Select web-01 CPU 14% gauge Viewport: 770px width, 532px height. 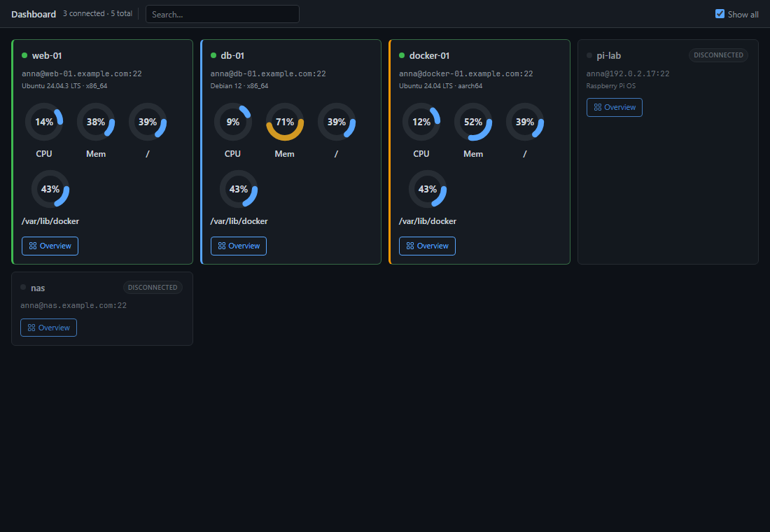(x=44, y=122)
